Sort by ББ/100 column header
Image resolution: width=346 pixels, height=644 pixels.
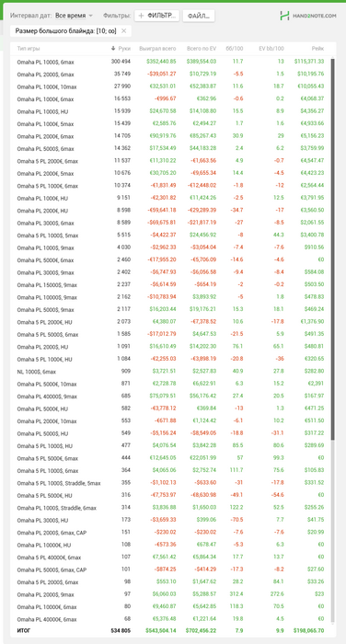235,49
